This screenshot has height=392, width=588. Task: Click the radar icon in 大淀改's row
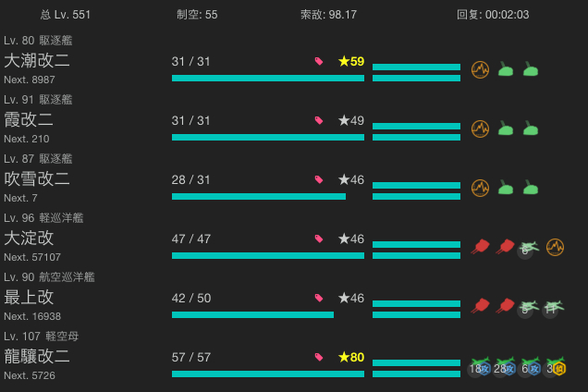(555, 247)
